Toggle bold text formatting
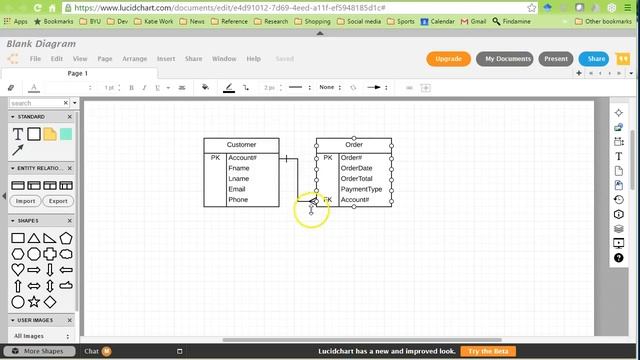Image resolution: width=640 pixels, height=360 pixels. pos(131,88)
